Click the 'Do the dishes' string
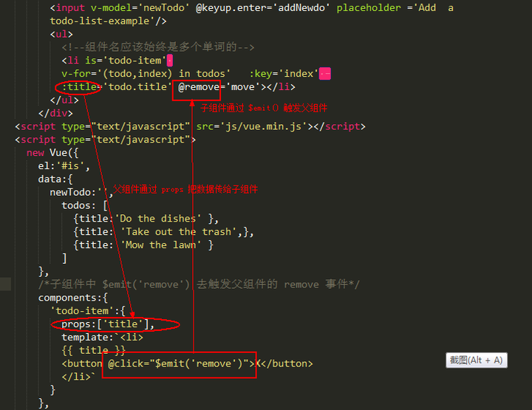 [160, 219]
